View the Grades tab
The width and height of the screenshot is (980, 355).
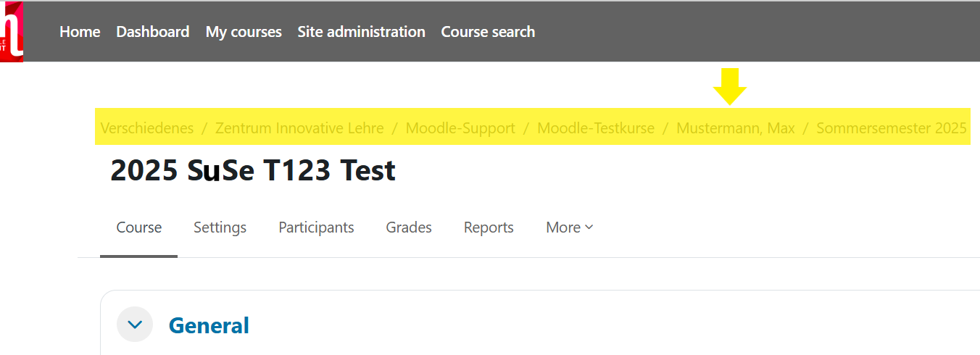[409, 227]
